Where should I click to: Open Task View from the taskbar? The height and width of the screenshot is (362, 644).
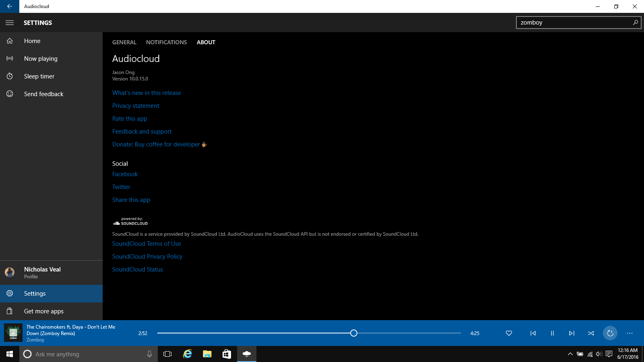pos(167,354)
